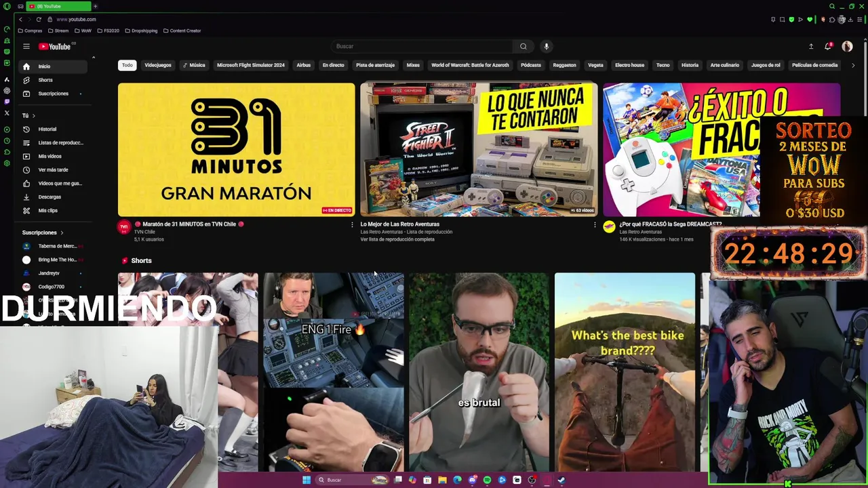This screenshot has width=868, height=488.
Task: Open the browser easy setup menu
Action: point(860,19)
